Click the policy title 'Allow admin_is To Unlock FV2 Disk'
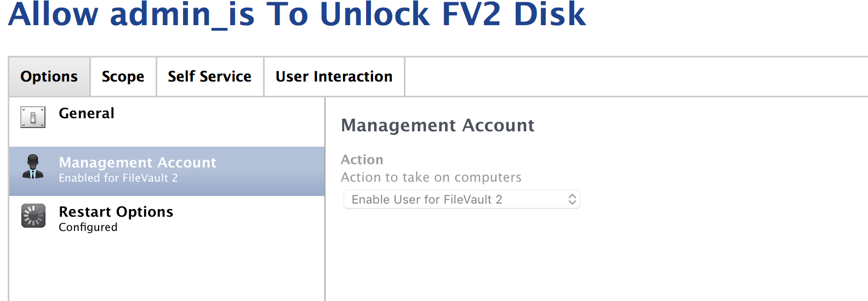Screen dimensions: 868x301 point(298,14)
